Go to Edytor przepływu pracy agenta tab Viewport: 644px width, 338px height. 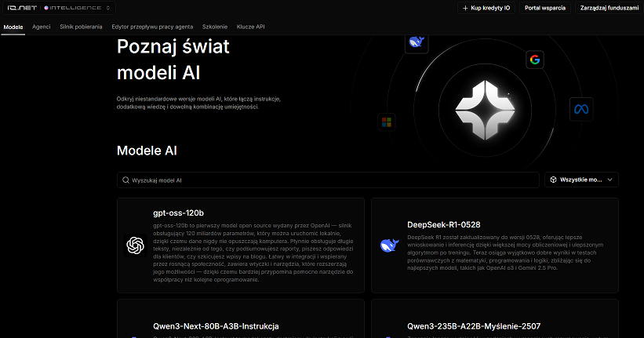tap(152, 27)
